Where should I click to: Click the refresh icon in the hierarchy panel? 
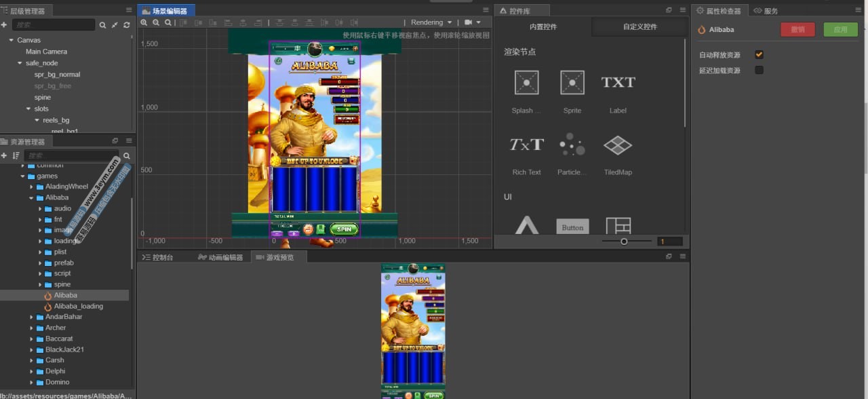click(126, 25)
